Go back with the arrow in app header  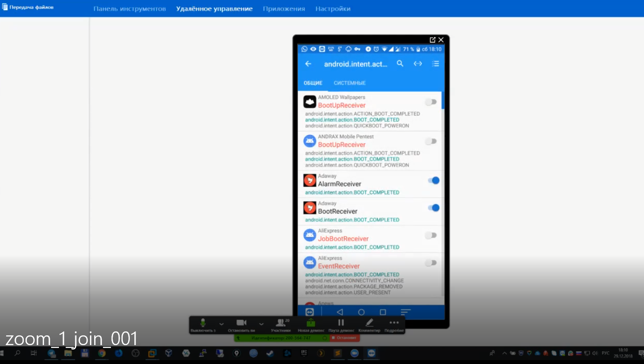point(308,64)
